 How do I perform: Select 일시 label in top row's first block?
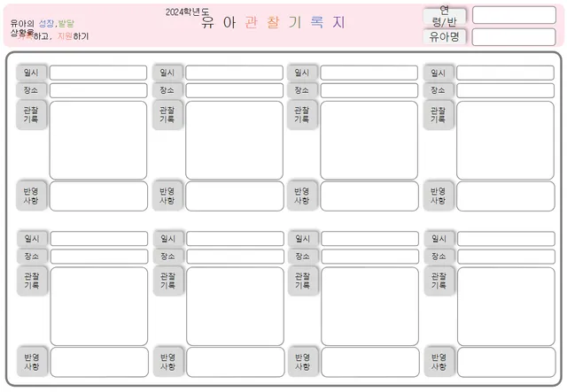click(32, 73)
